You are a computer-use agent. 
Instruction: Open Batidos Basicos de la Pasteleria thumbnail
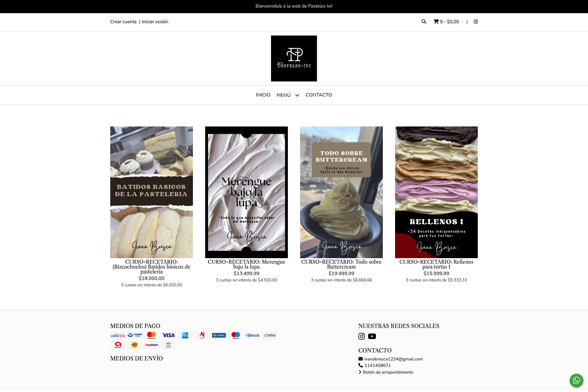[152, 192]
